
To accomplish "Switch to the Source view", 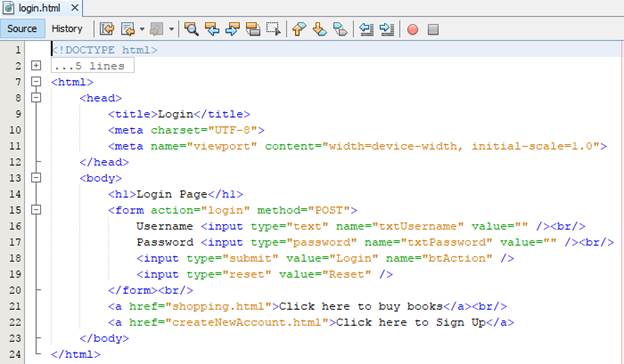I will pos(22,29).
